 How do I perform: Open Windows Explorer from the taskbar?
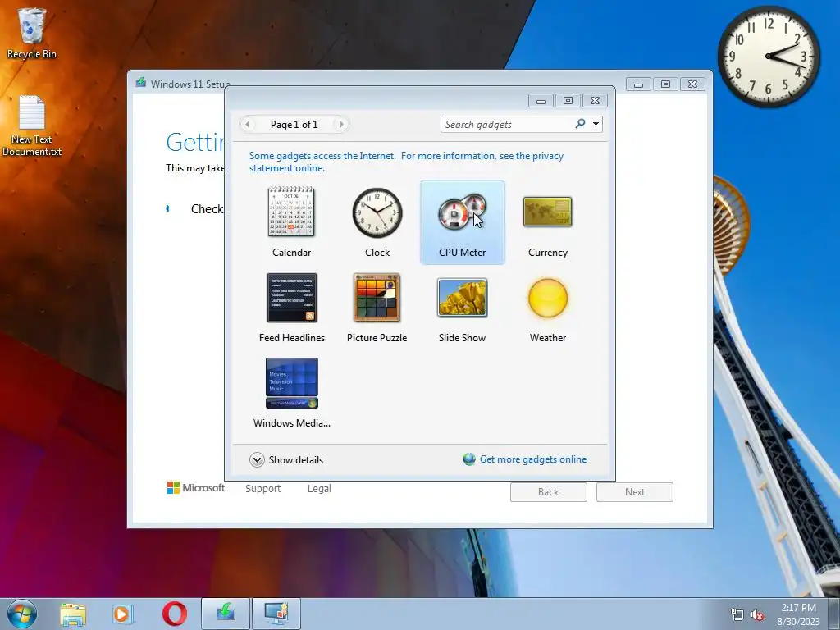point(73,614)
